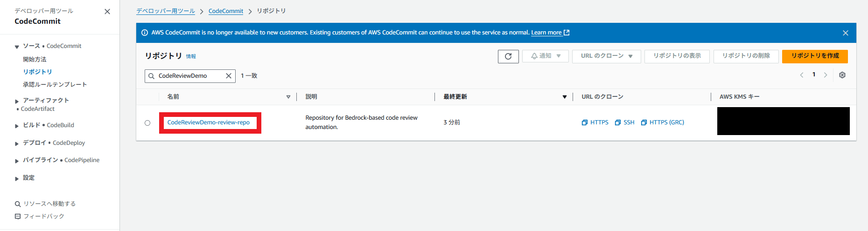Click the AWS KMS キー column header
This screenshot has width=868, height=231.
pyautogui.click(x=739, y=96)
